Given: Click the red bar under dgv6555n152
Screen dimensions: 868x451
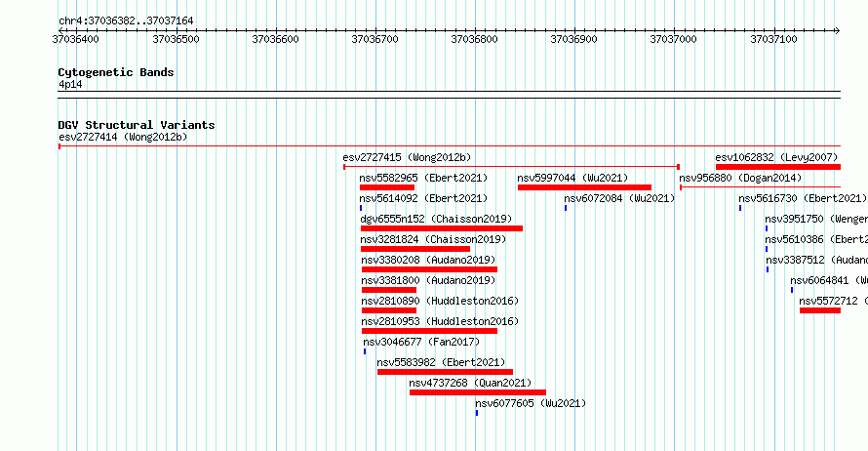Looking at the screenshot, I should tap(442, 228).
